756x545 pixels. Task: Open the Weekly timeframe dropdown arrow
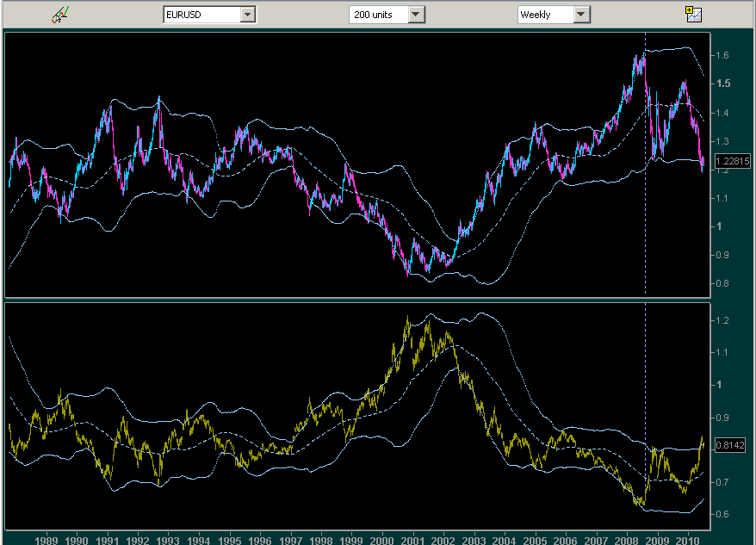pyautogui.click(x=581, y=15)
